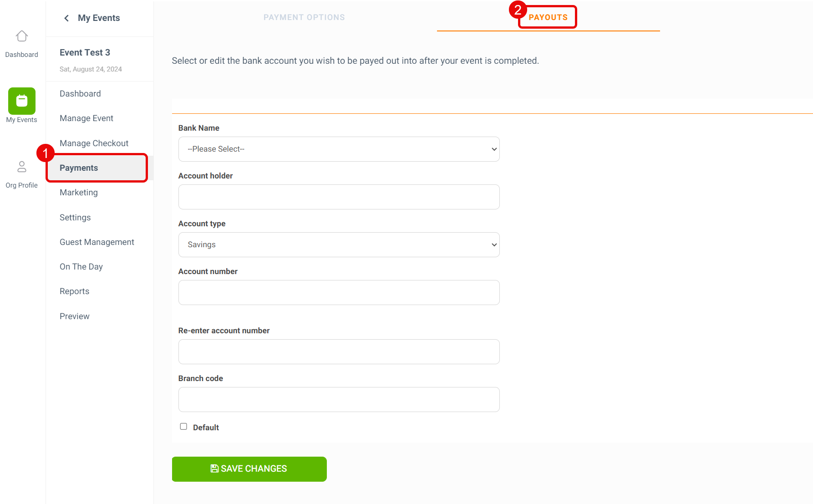Open Guest Management in the sidebar

[x=97, y=242]
